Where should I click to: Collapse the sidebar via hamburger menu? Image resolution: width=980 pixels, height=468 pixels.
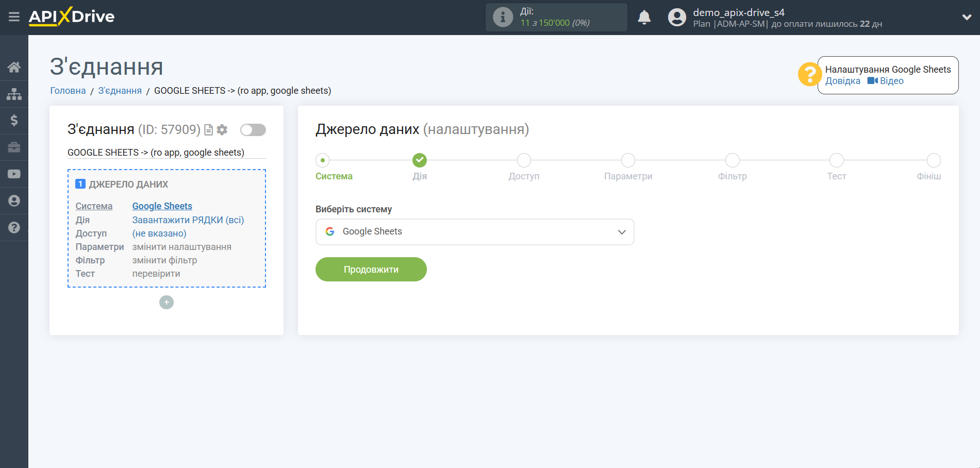pos(14,16)
